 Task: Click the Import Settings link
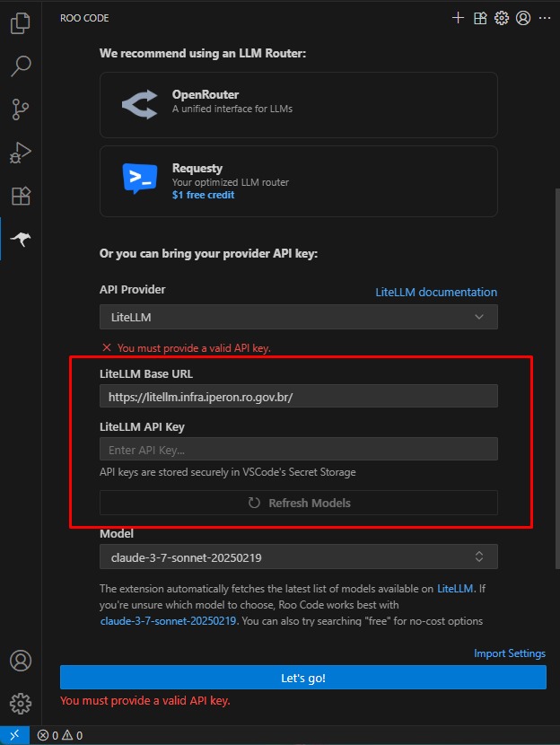pyautogui.click(x=509, y=653)
